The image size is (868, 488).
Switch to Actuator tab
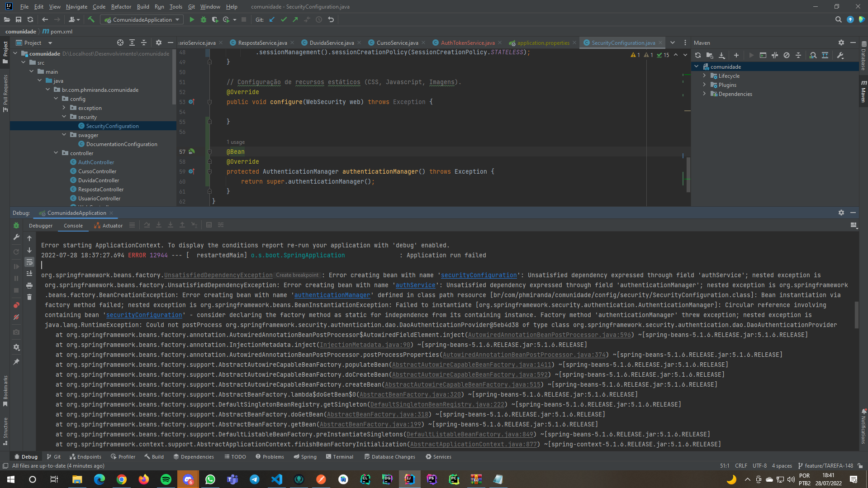[108, 225]
